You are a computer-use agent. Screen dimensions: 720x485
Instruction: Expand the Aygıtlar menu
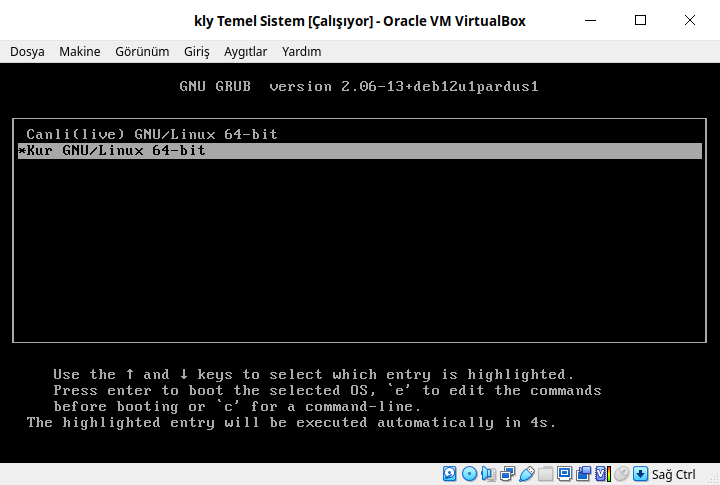point(245,52)
